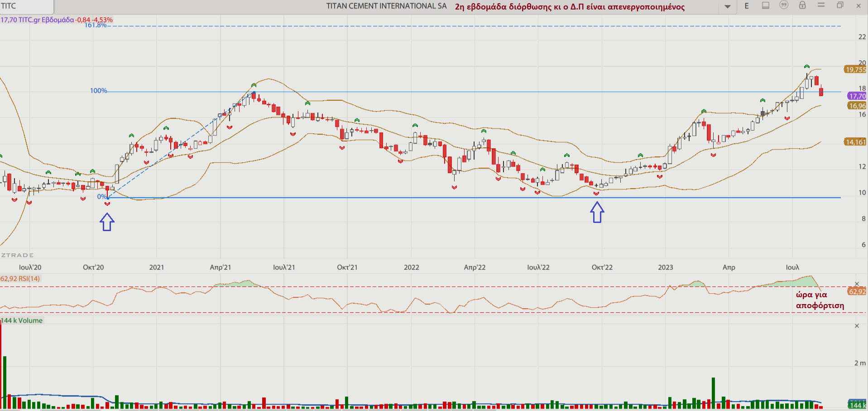Click the Οκτ'20 date axis label
The width and height of the screenshot is (868, 411).
(x=93, y=267)
